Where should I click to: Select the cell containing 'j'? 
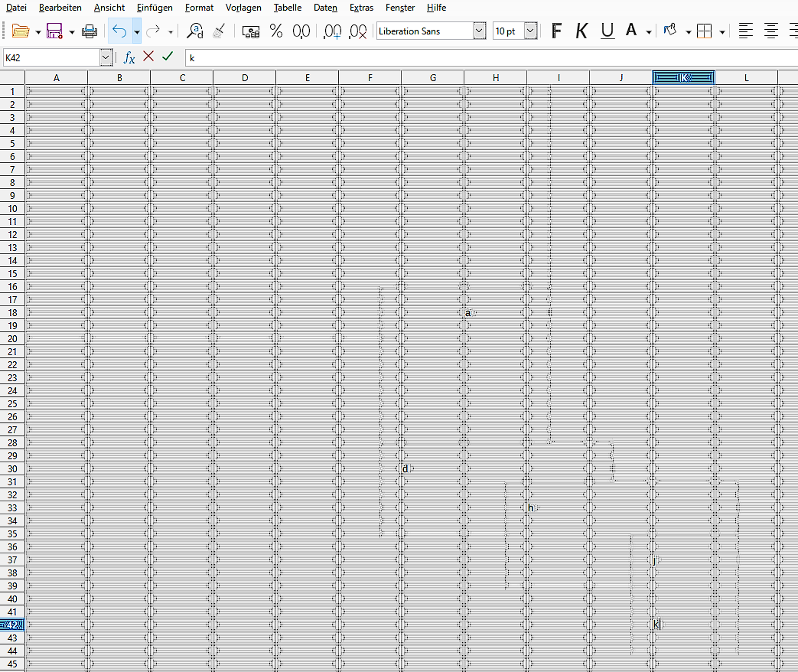[684, 560]
